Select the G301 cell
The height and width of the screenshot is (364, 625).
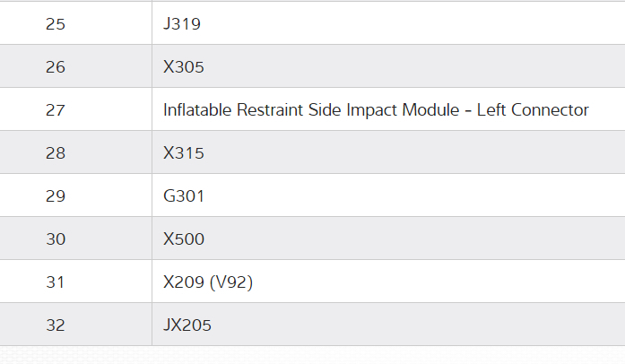pos(184,195)
